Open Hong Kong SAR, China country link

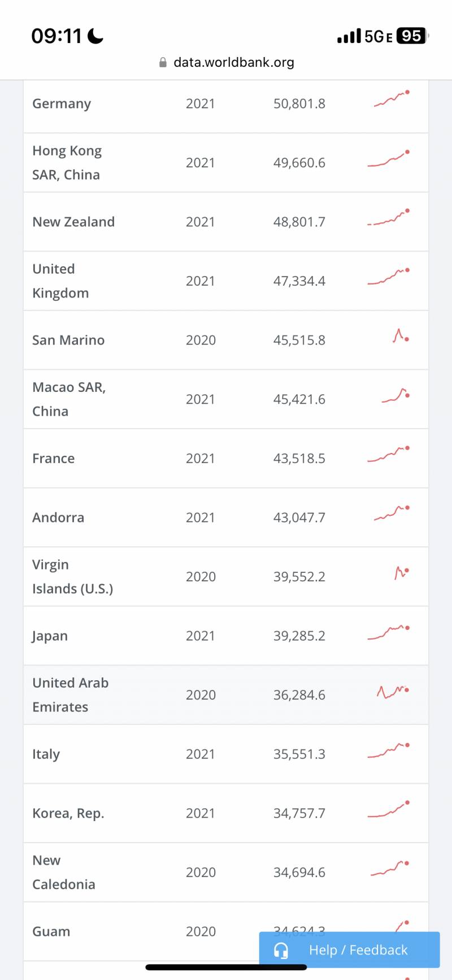click(x=67, y=163)
